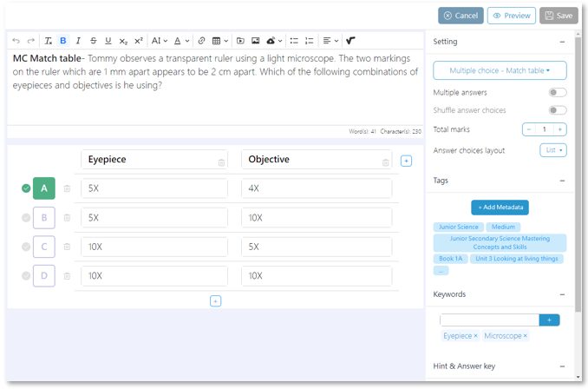Insert a hyperlink with the link icon
Screen dimensions: 588x389
point(201,41)
